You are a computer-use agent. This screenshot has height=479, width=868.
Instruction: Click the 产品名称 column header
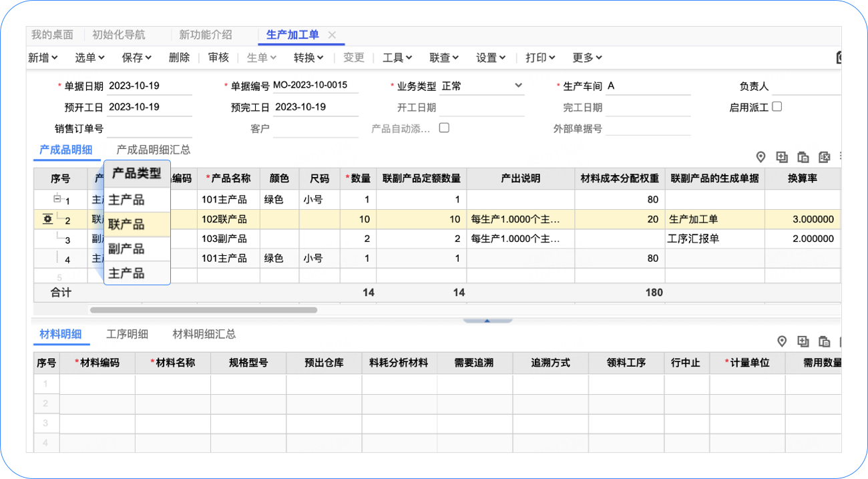[228, 179]
